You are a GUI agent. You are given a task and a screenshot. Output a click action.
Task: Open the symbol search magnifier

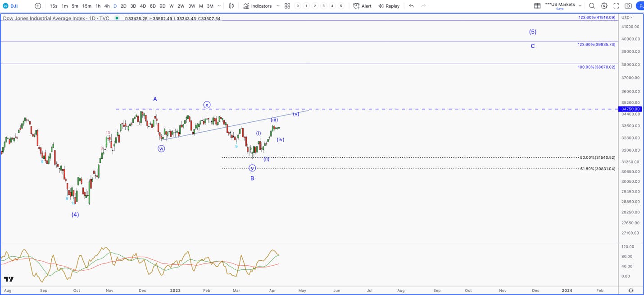(x=592, y=6)
